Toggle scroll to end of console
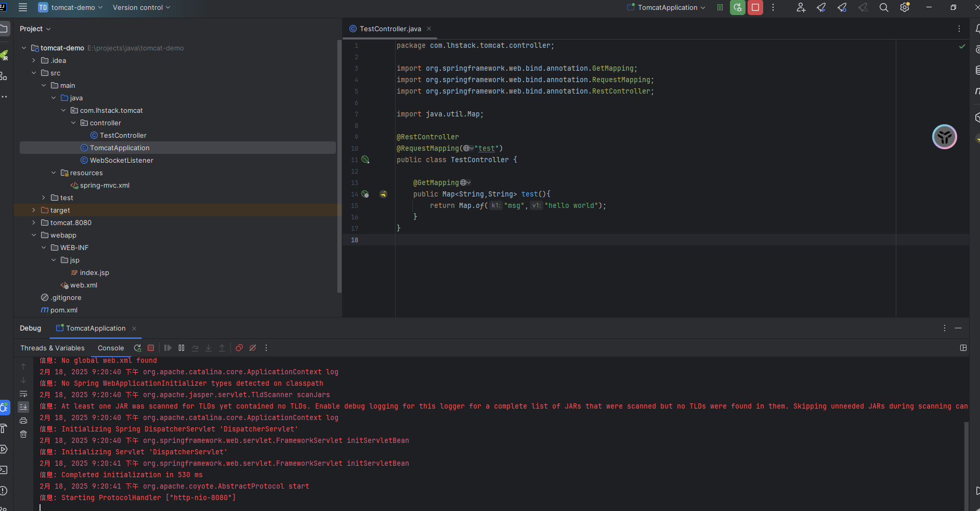 [x=23, y=407]
